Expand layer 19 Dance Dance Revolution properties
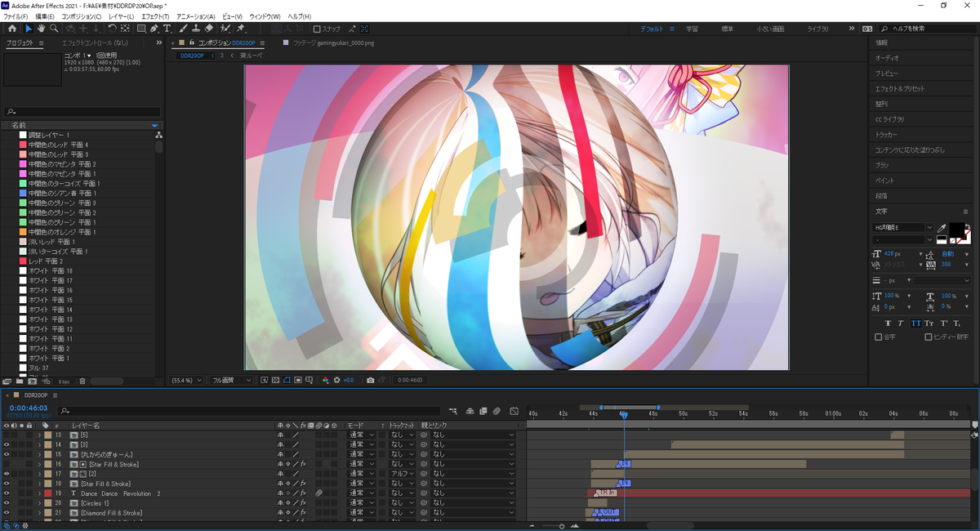The image size is (980, 531). 38,493
